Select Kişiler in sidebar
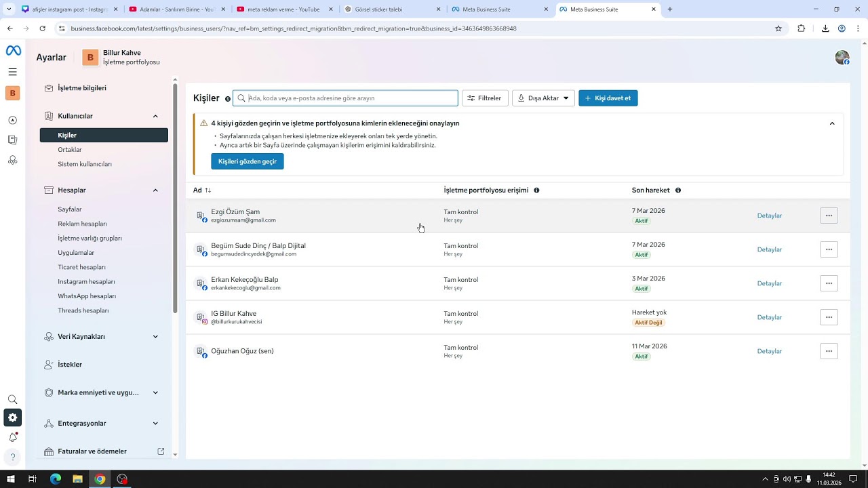The width and height of the screenshot is (868, 488). (104, 136)
